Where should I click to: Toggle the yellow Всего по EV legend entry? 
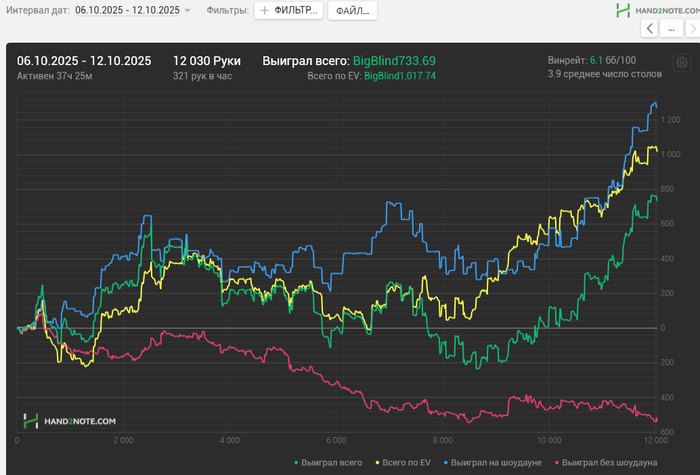click(403, 462)
